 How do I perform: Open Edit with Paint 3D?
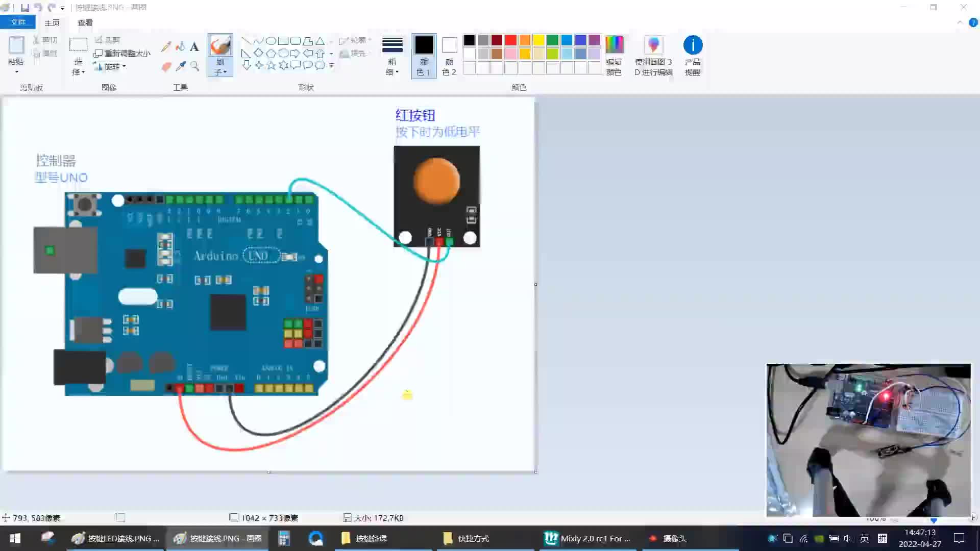click(653, 56)
